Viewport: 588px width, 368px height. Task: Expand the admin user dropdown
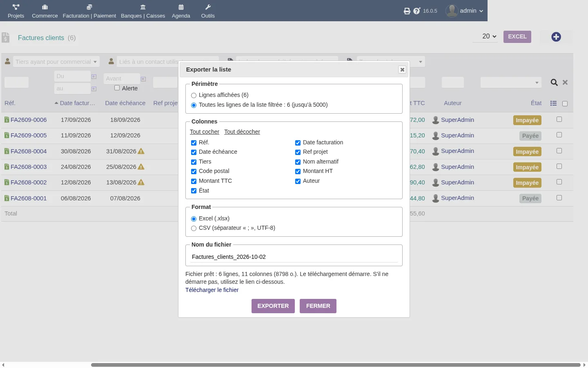pyautogui.click(x=465, y=11)
